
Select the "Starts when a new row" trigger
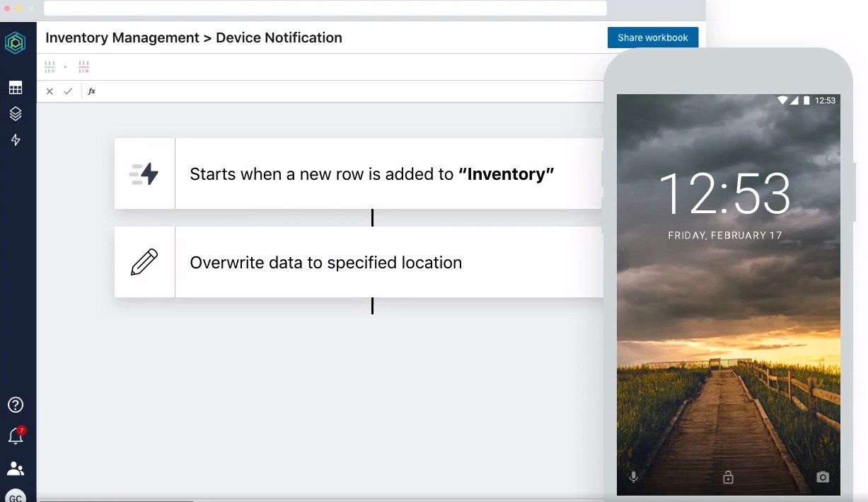click(371, 174)
